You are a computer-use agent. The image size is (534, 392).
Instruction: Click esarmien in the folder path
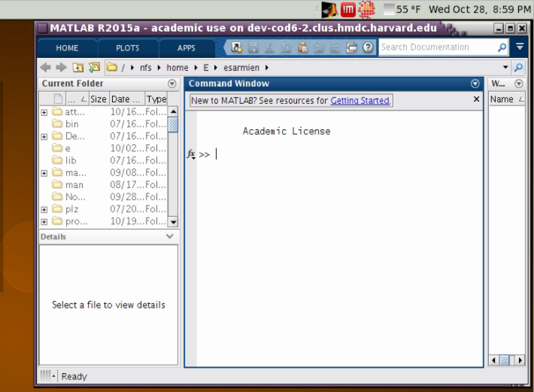pos(241,68)
